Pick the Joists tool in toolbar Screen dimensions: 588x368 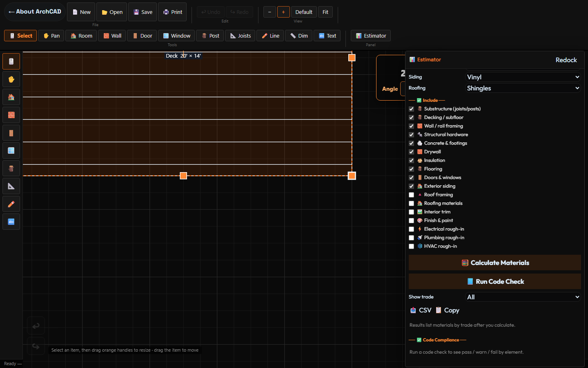[x=240, y=36]
